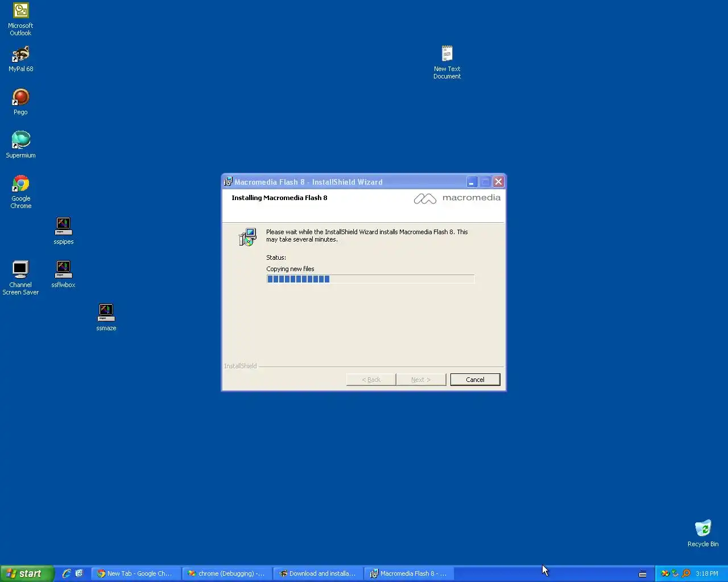728x582 pixels.
Task: Click the 3:18 PM system clock
Action: coord(707,573)
